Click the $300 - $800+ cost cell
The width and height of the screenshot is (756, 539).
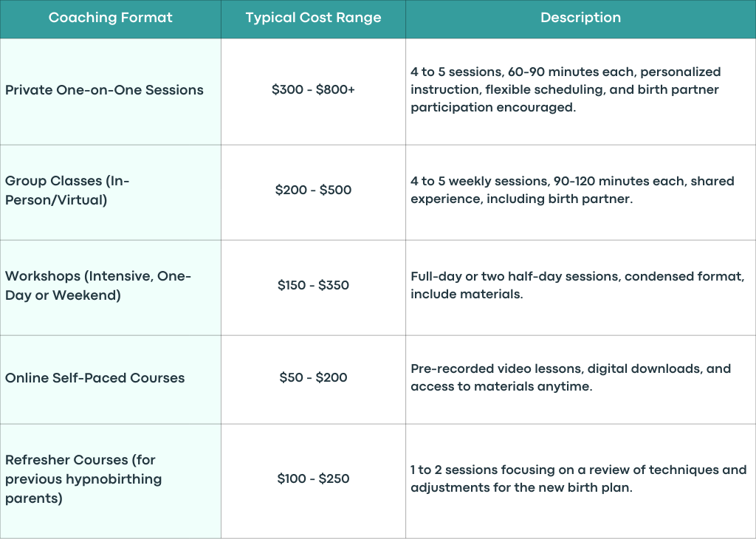pyautogui.click(x=313, y=91)
